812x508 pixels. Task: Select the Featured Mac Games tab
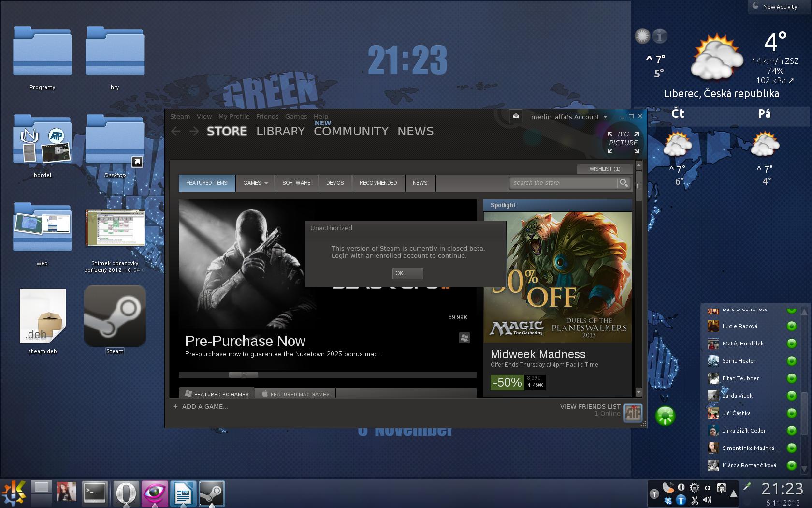pos(295,394)
